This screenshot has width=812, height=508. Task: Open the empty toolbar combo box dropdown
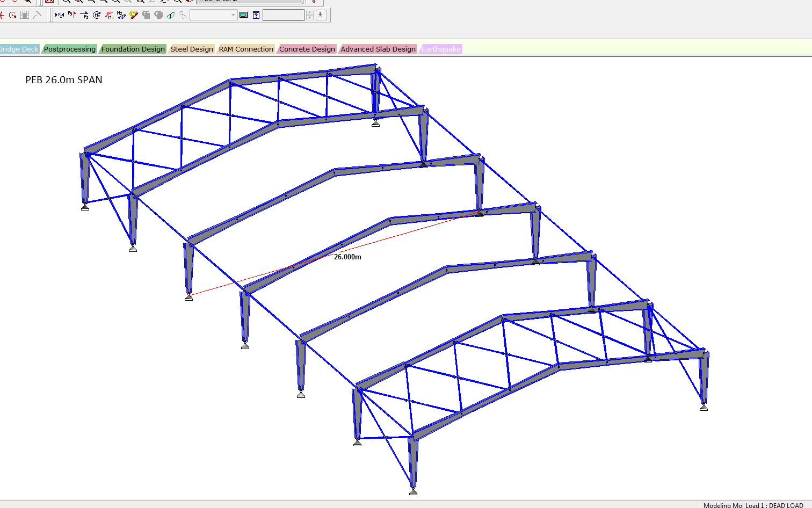pos(233,15)
